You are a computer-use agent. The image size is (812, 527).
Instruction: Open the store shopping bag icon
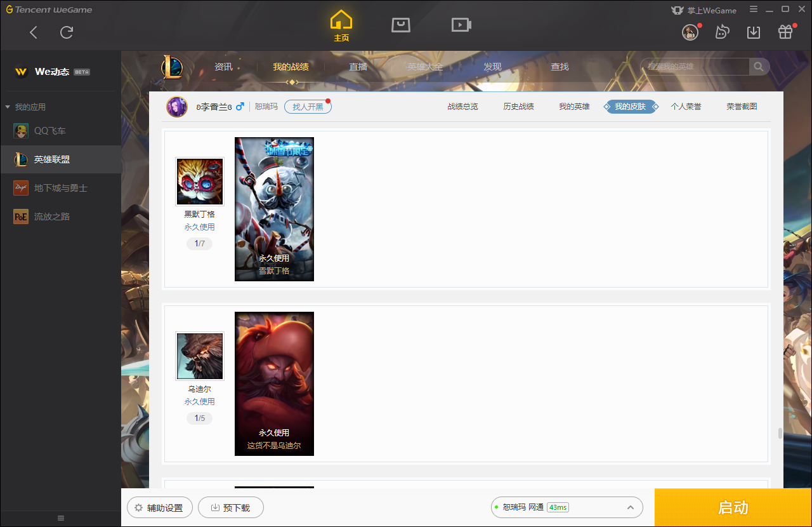click(x=401, y=25)
